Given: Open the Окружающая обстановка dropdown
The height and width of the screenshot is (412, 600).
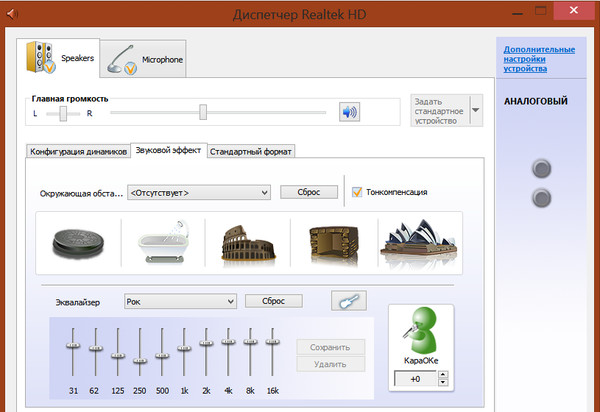Looking at the screenshot, I should (199, 193).
